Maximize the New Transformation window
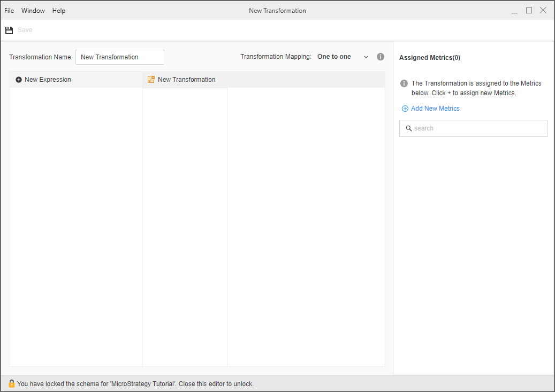 [x=529, y=11]
